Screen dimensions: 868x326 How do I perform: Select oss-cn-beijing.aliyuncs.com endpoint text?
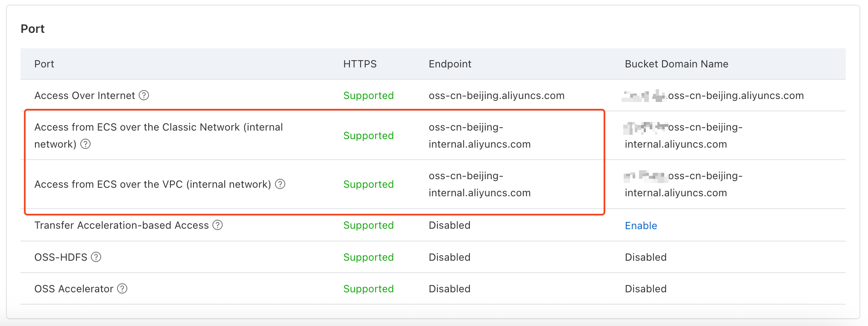pyautogui.click(x=496, y=96)
